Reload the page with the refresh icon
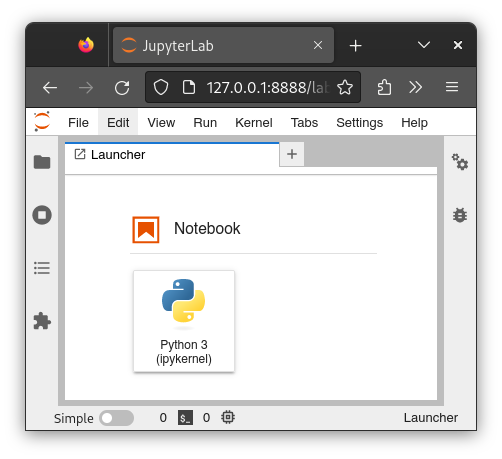 pyautogui.click(x=122, y=88)
